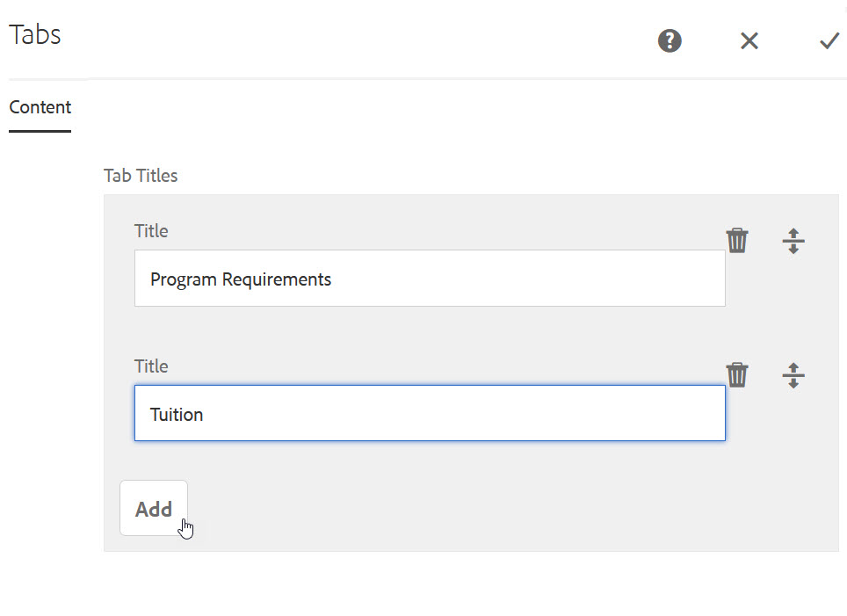Screen dimensions: 847x616
Task: Focus the Program Requirements title field
Action: [x=430, y=279]
